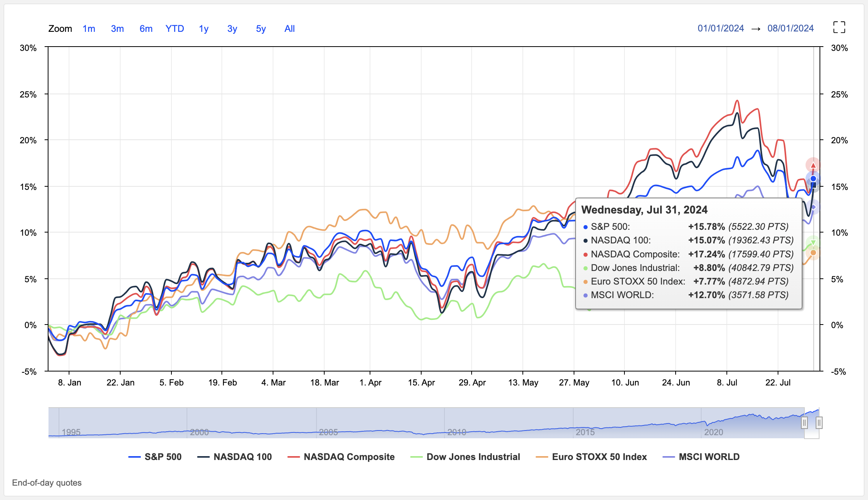The image size is (868, 500).
Task: Click the NASDAQ 100 +15.07% tooltip row
Action: point(688,240)
